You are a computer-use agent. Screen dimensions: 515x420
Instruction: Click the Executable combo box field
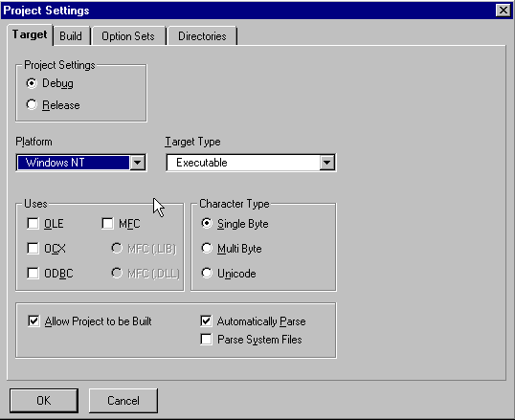pyautogui.click(x=251, y=163)
